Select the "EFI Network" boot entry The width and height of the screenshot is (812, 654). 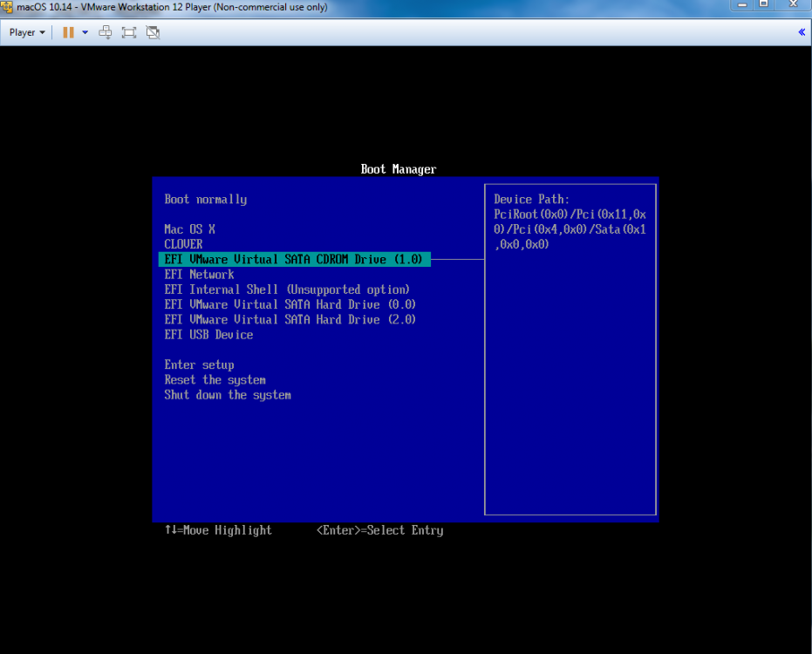point(200,275)
